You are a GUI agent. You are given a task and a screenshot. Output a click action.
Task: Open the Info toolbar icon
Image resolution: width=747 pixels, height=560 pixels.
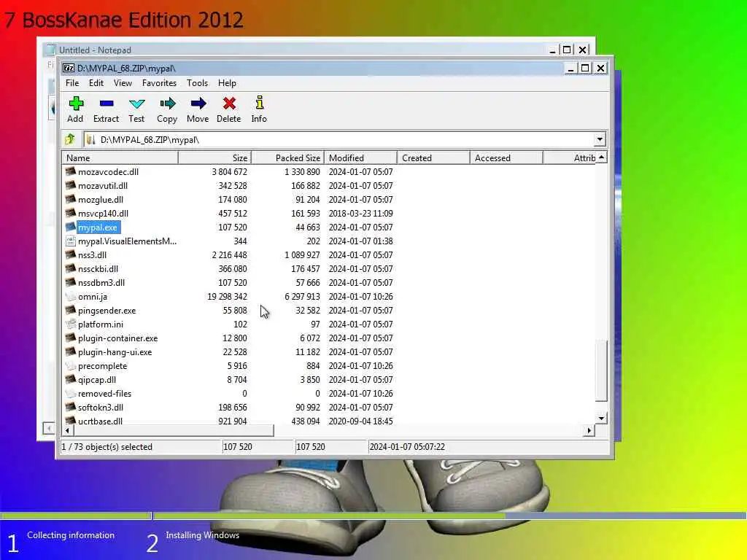[259, 103]
